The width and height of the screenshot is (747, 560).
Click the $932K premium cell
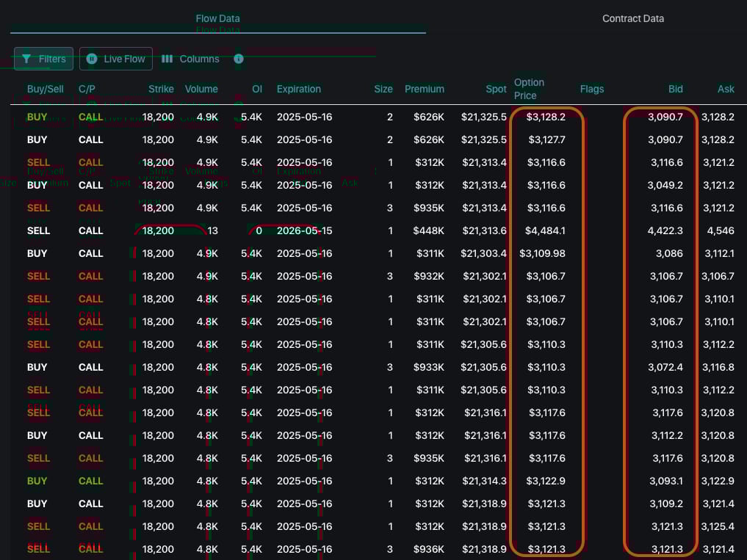pyautogui.click(x=429, y=276)
